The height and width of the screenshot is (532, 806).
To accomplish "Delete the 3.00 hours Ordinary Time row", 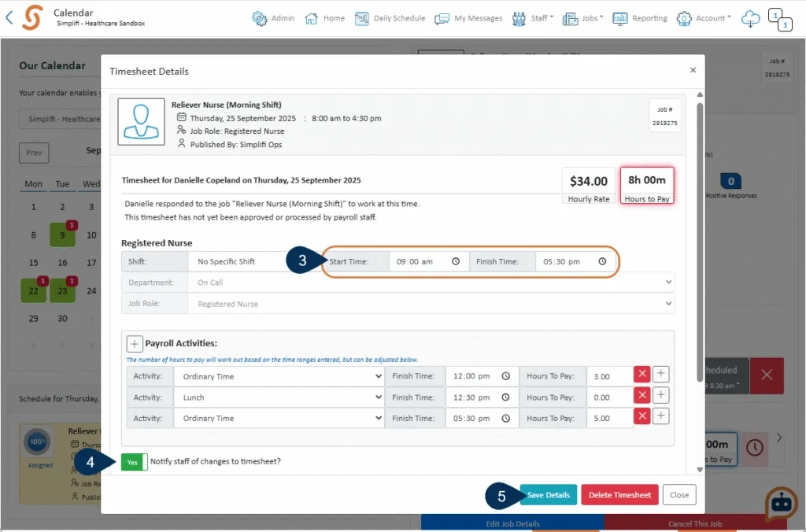I will coord(642,374).
